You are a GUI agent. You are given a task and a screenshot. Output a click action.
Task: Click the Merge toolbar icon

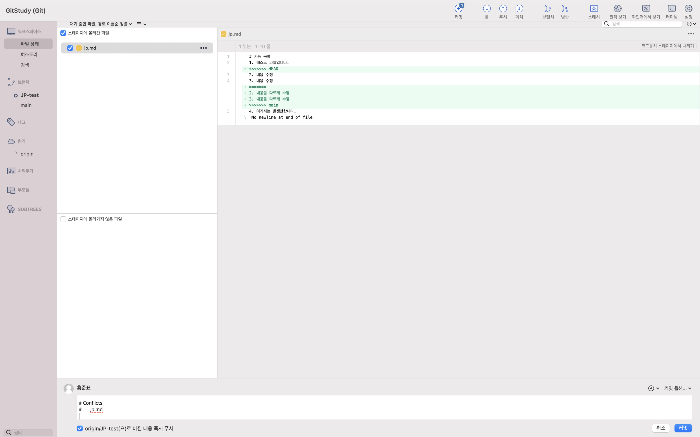565,8
